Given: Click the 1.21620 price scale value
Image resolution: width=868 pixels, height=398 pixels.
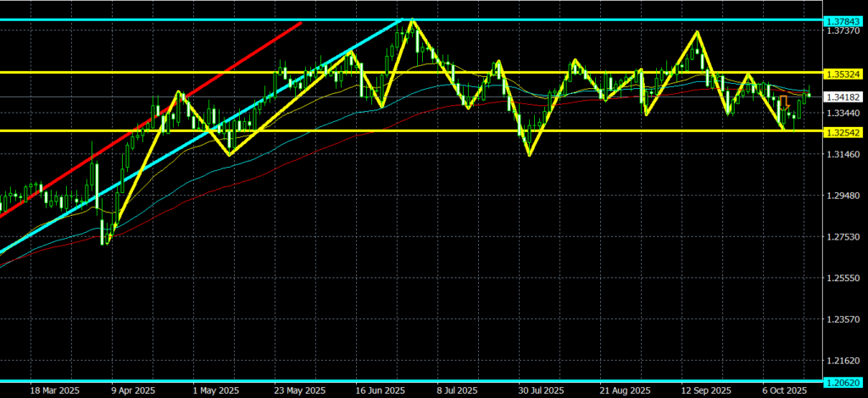Looking at the screenshot, I should (x=843, y=362).
